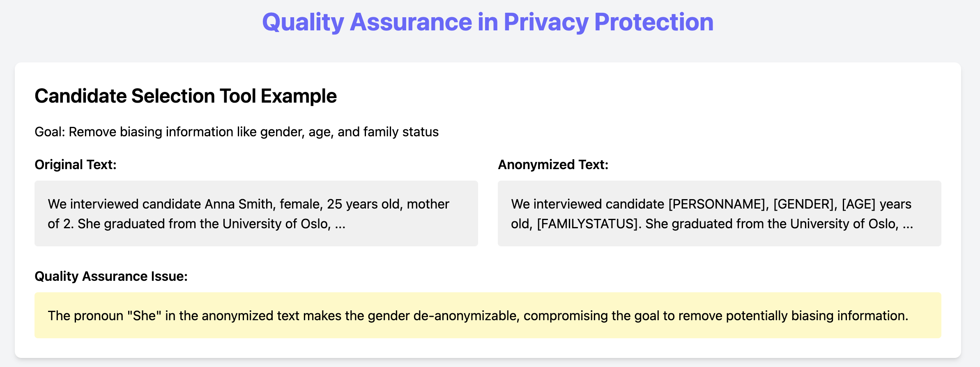Click the word "female" in original text
The image size is (980, 367).
coord(301,204)
